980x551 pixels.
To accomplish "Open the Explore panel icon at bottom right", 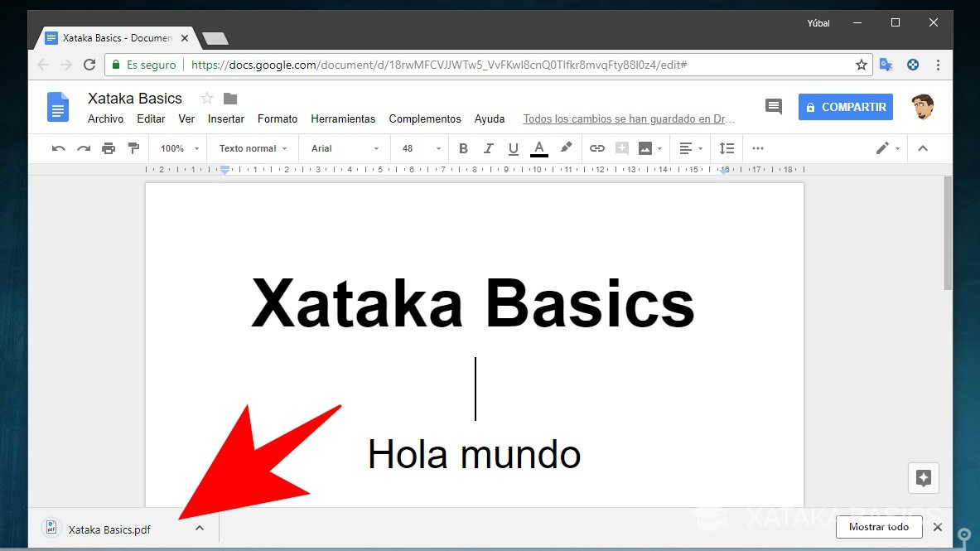I will pyautogui.click(x=923, y=477).
